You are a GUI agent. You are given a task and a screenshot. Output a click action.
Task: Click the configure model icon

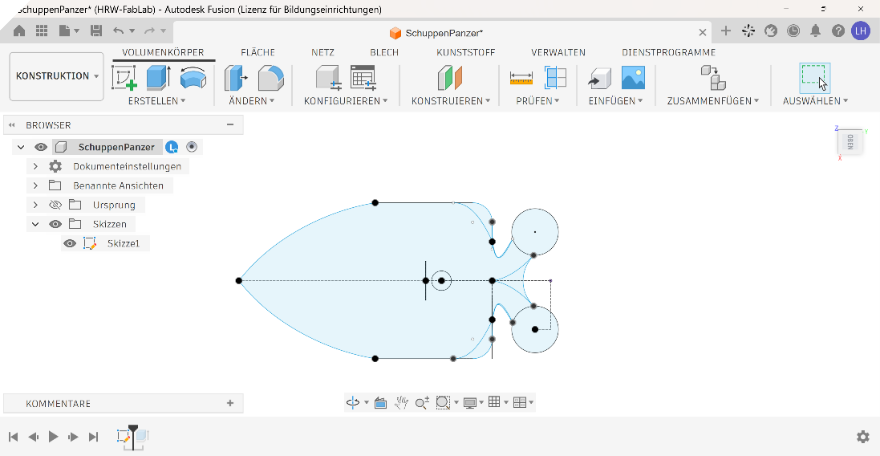[x=328, y=77]
